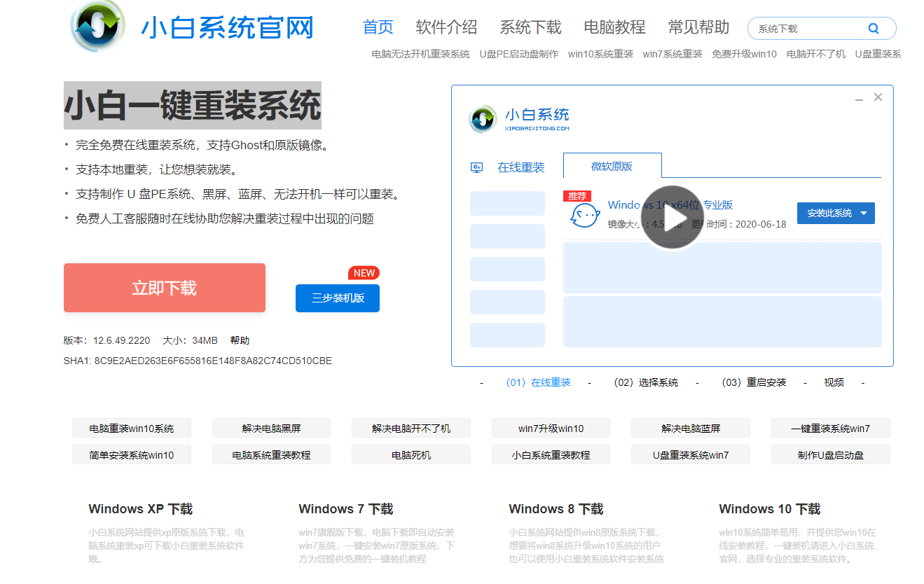The height and width of the screenshot is (584, 924).
Task: Click the 立即下载 button
Action: click(165, 288)
